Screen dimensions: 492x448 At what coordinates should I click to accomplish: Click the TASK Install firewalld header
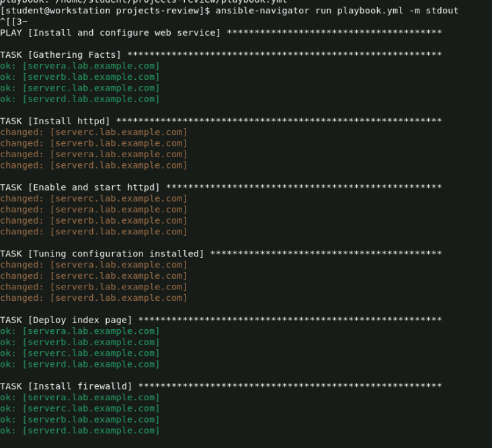(66, 386)
